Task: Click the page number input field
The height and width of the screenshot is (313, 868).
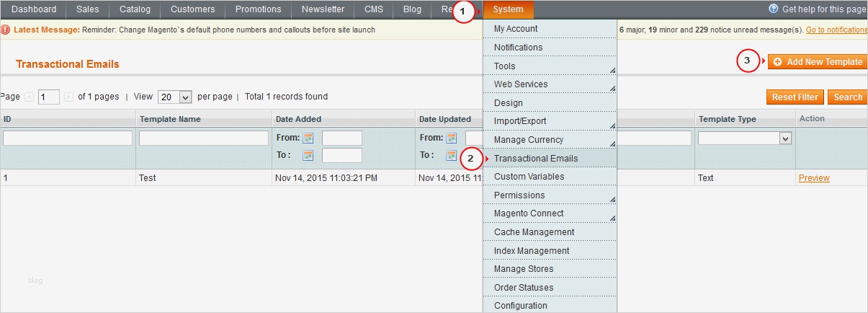Action: (x=49, y=97)
